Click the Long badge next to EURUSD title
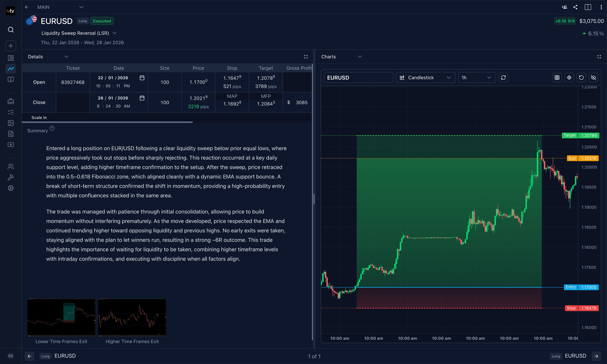 click(83, 21)
